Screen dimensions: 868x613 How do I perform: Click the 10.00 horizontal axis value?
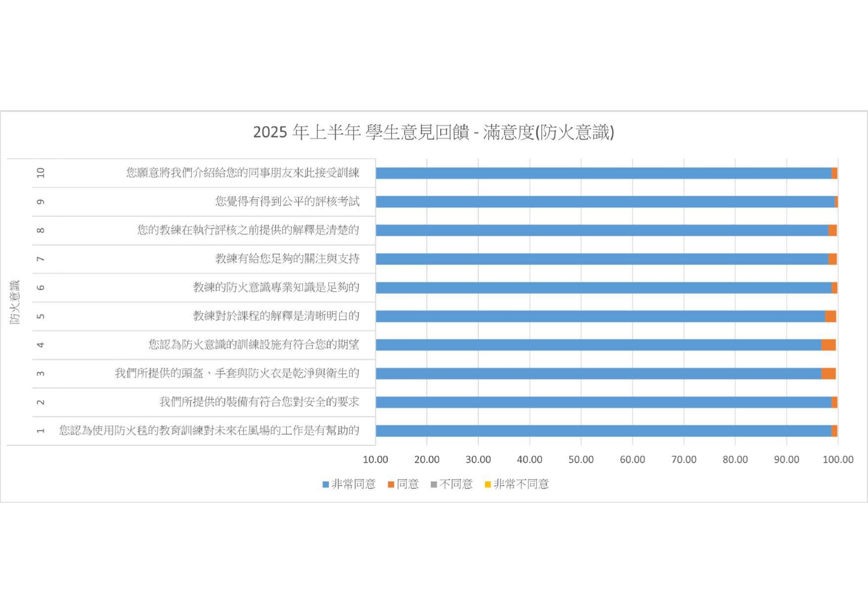point(375,460)
